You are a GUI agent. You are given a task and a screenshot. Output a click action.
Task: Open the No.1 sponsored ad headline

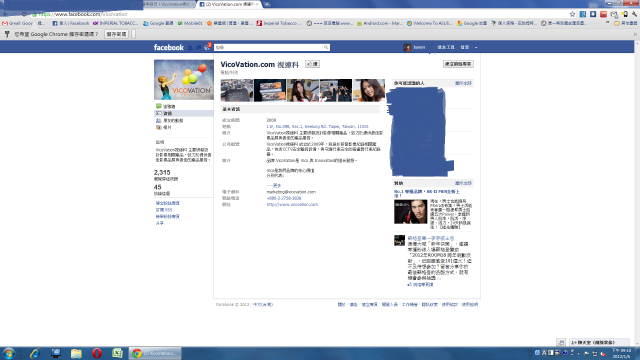coord(427,193)
